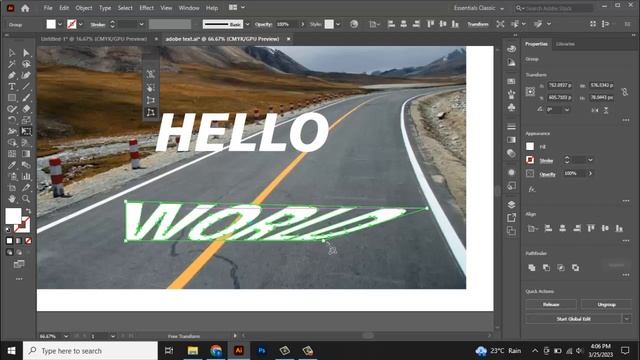This screenshot has width=640, height=360.
Task: Select the Eraser tool
Action: coord(26,109)
